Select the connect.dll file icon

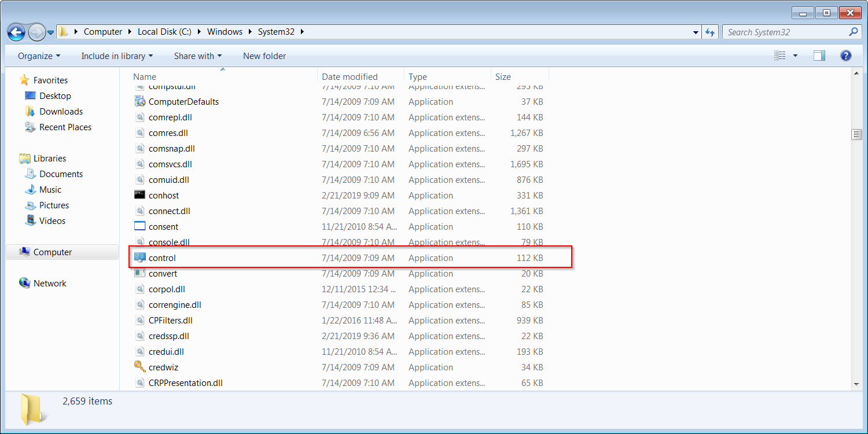pos(139,211)
